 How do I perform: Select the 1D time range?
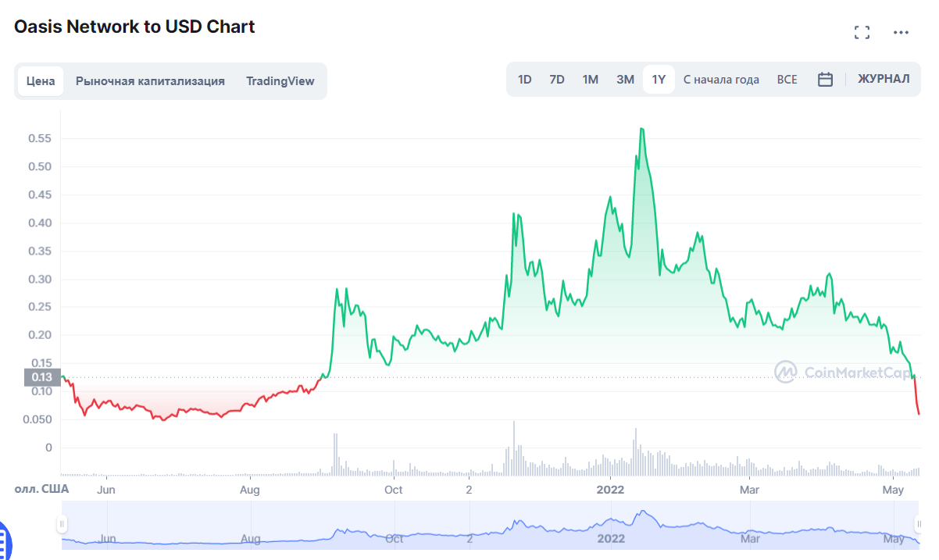coord(525,80)
